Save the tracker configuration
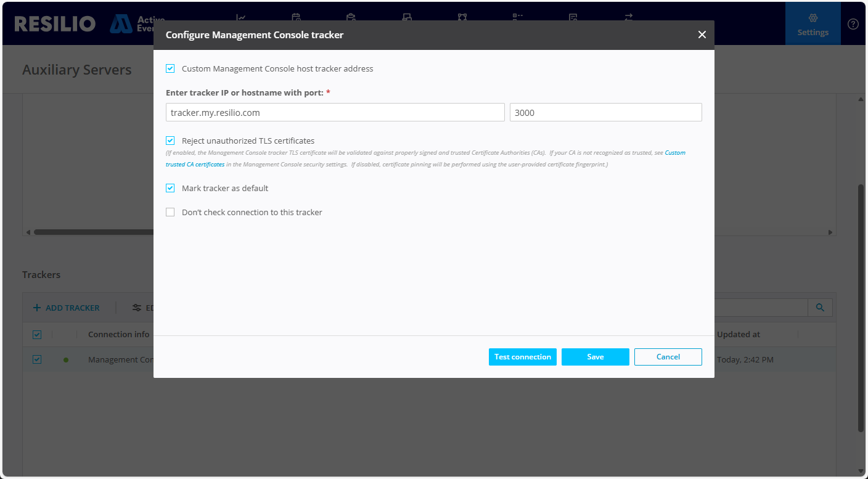The width and height of the screenshot is (868, 479). point(596,357)
